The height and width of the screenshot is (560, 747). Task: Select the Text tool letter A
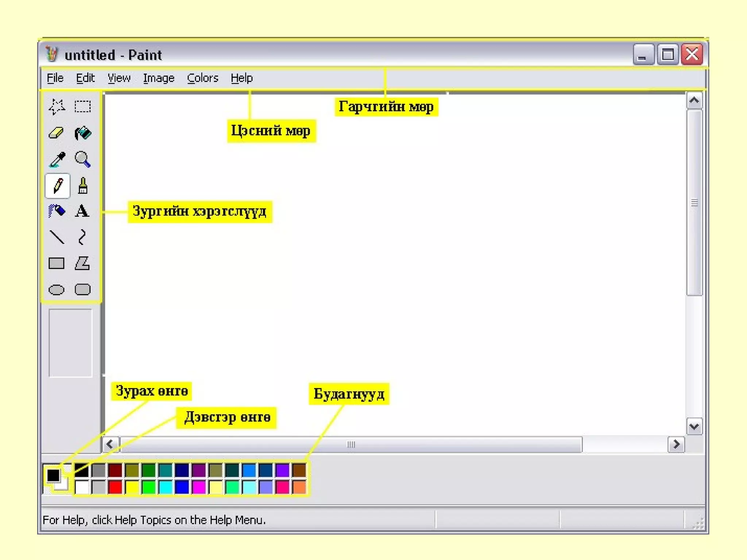pyautogui.click(x=82, y=211)
